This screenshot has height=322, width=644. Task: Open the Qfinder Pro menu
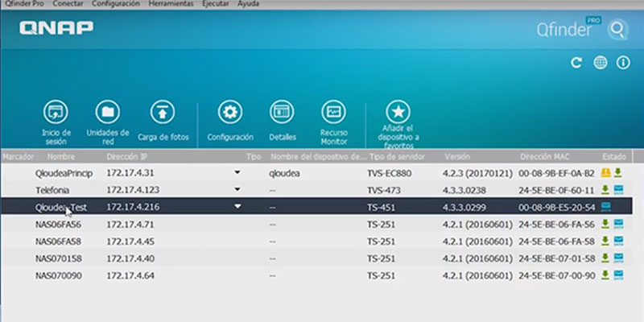24,4
